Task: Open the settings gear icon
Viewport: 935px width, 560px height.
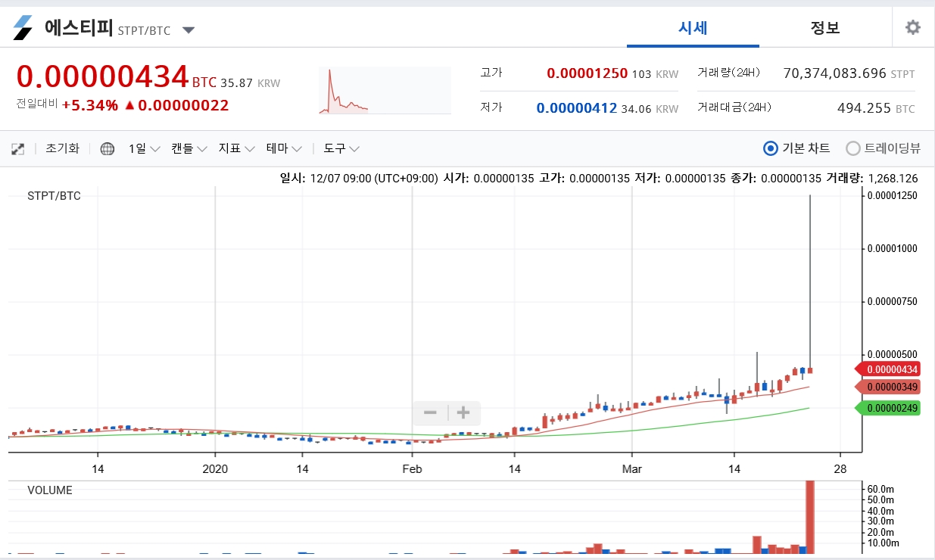Action: 913,28
